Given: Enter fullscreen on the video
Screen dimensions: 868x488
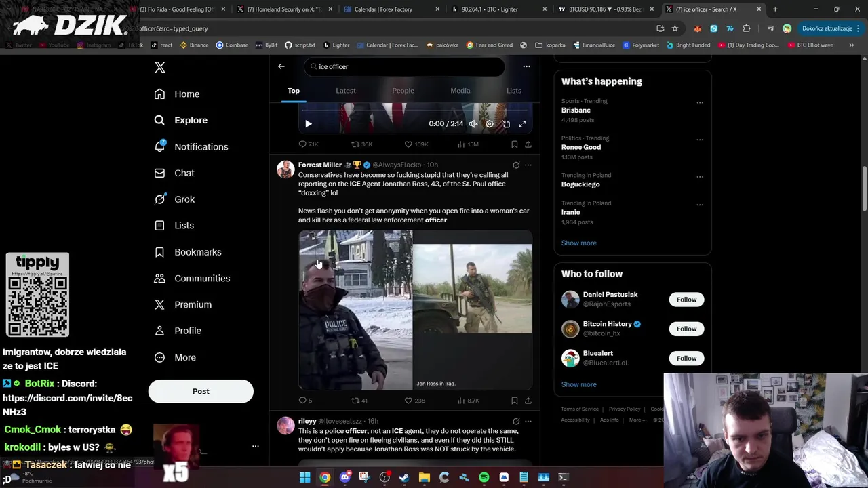Looking at the screenshot, I should [522, 124].
